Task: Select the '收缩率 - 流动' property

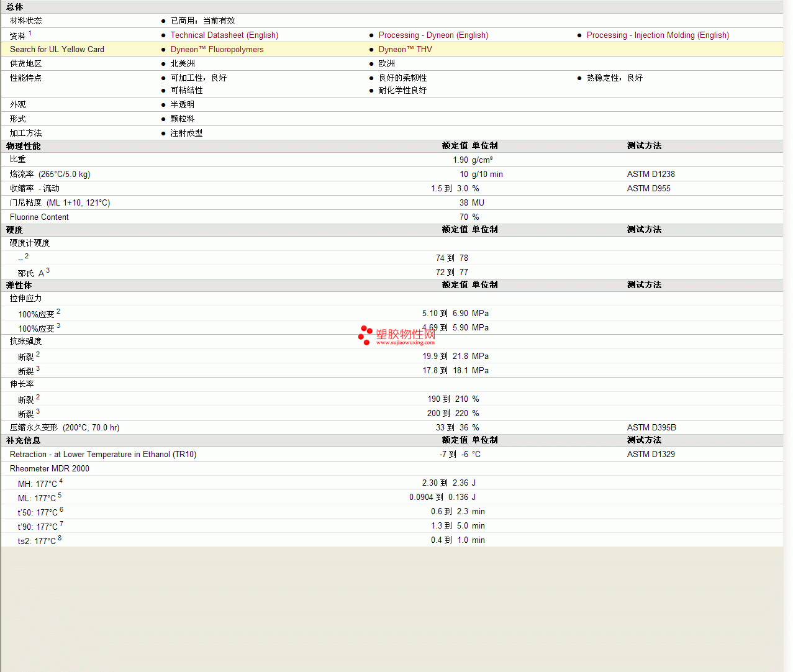Action: [35, 189]
